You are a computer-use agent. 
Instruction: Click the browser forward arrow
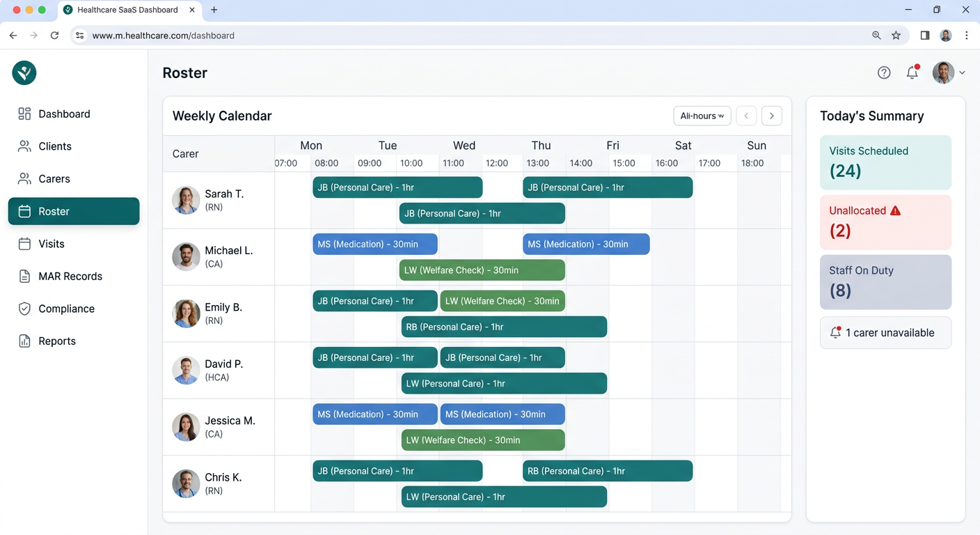33,36
